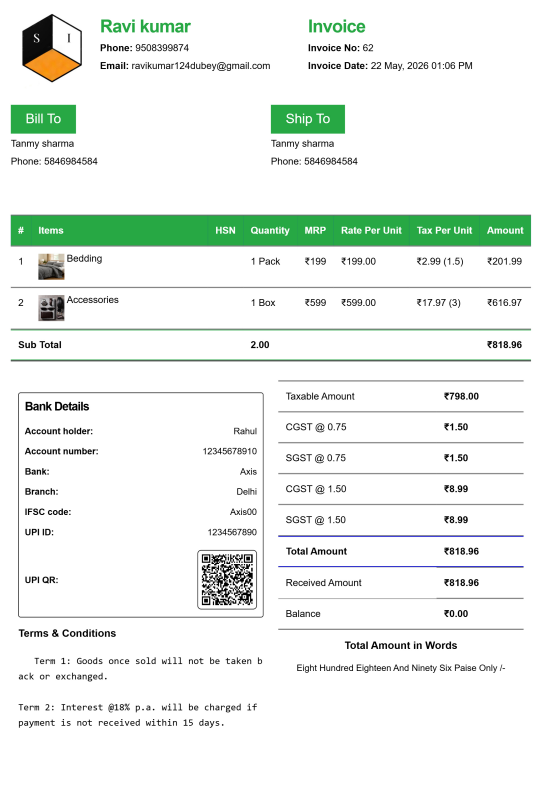Click the phone number under Bill To

[71, 161]
